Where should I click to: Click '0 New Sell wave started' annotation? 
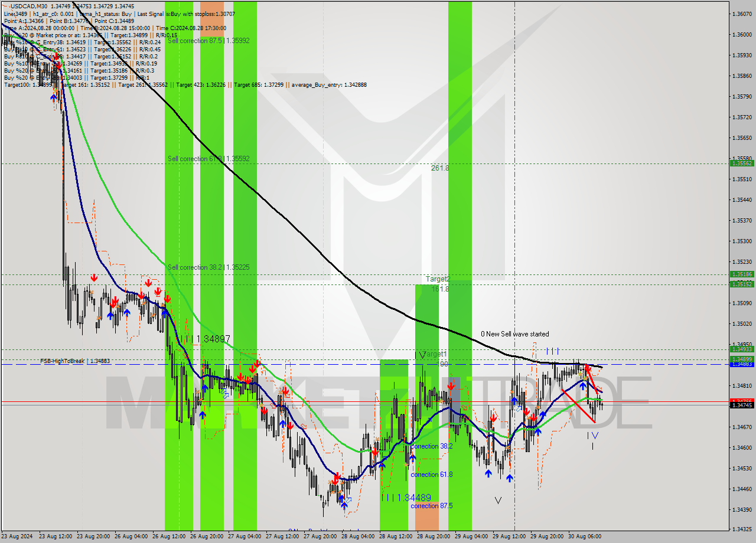tap(514, 334)
